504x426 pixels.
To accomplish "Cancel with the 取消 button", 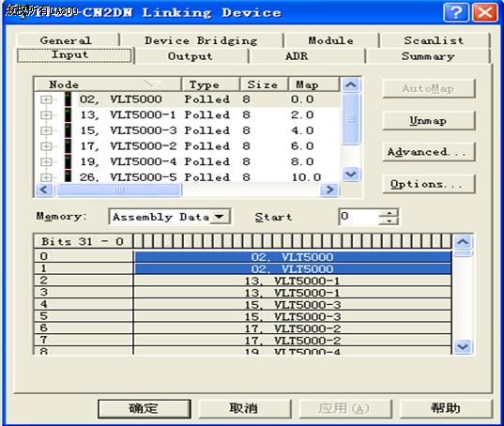I will coord(244,408).
